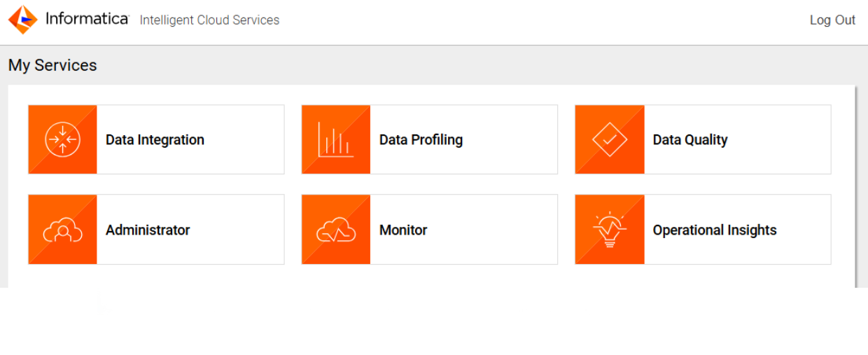The height and width of the screenshot is (355, 868).
Task: Click the Operational Insights label
Action: pos(715,230)
